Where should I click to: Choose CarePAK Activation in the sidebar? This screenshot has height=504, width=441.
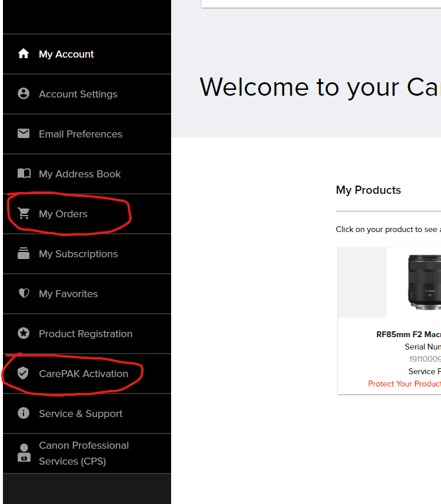pos(83,374)
